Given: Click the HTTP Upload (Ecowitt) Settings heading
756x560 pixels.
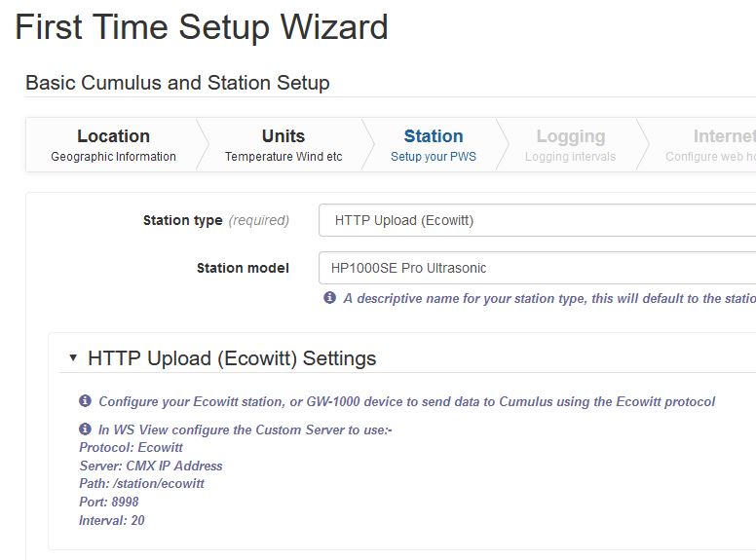Looking at the screenshot, I should 232,358.
